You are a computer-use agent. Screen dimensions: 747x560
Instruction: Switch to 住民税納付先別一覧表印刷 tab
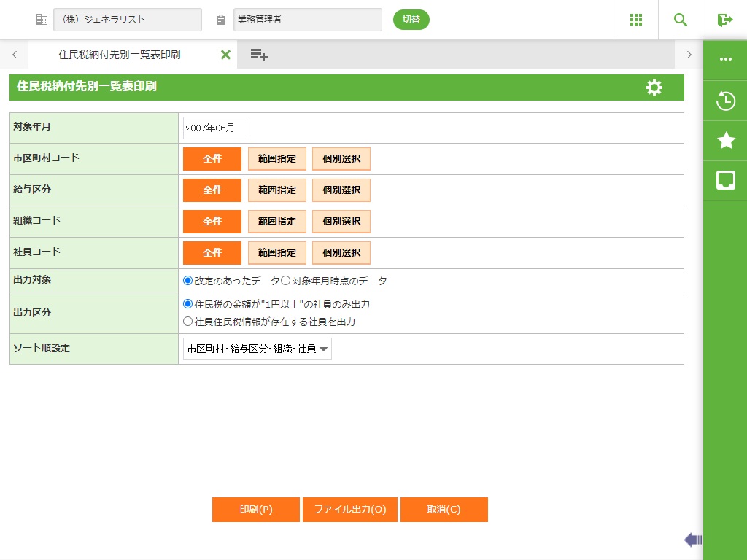pyautogui.click(x=120, y=55)
